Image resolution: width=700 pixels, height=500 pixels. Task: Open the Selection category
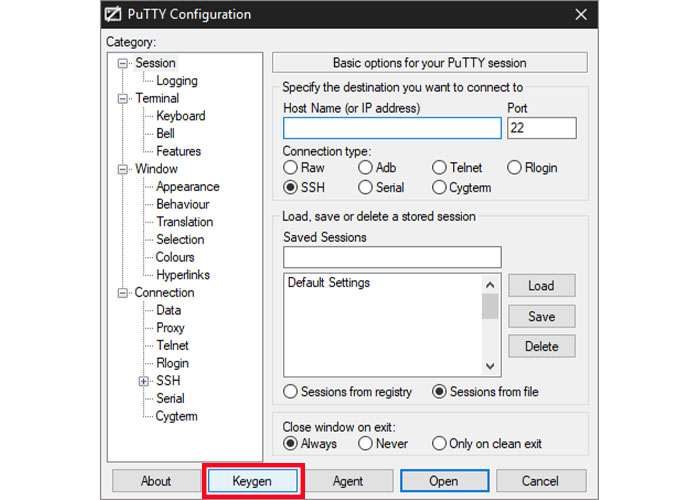pyautogui.click(x=180, y=240)
